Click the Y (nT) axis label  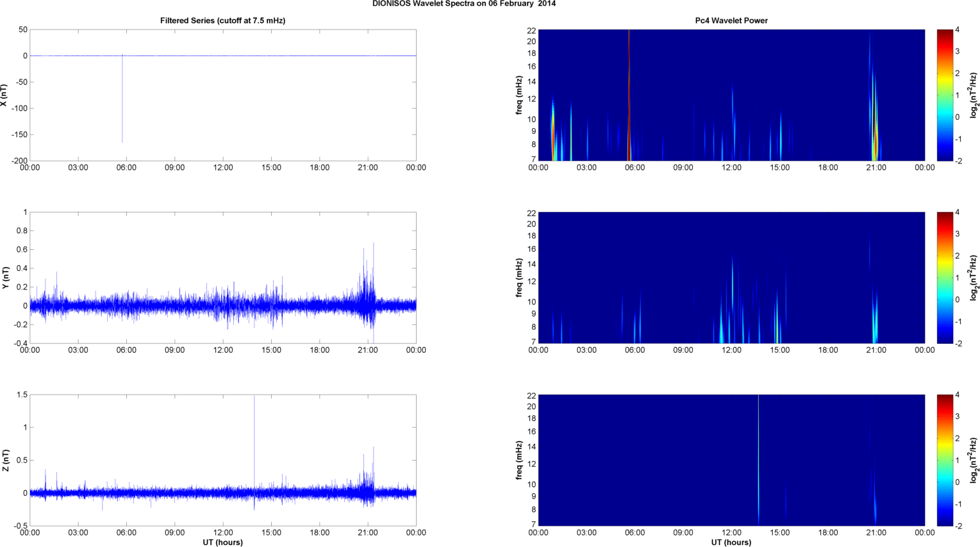click(x=5, y=277)
